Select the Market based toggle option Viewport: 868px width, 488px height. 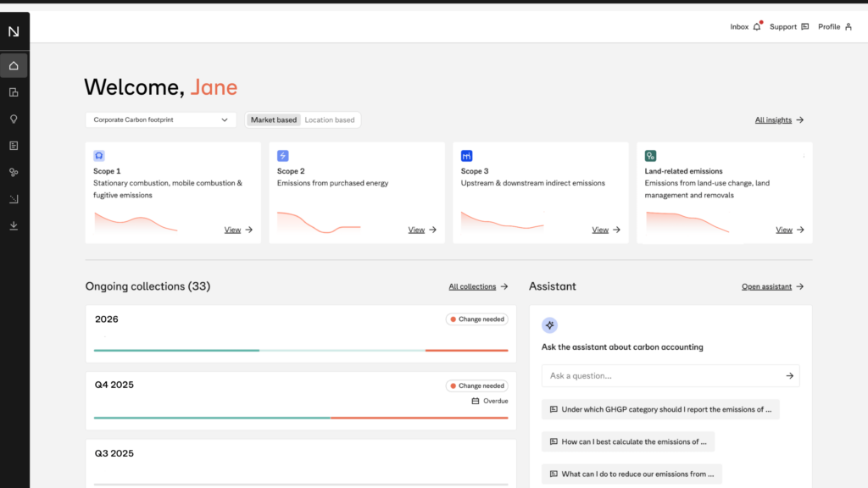(273, 120)
